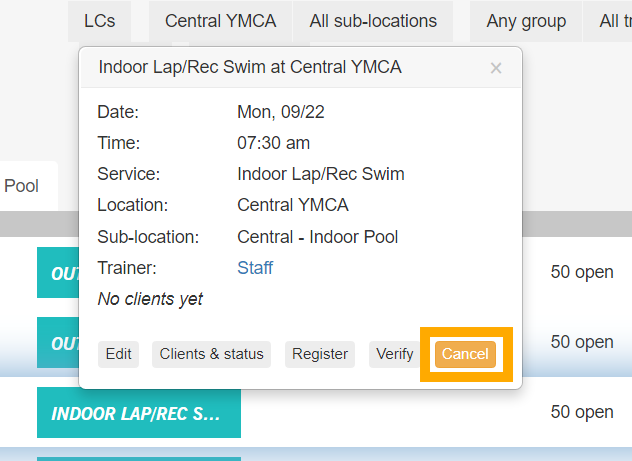Open Clients & status for the session
Viewport: 632px width, 461px height.
click(x=211, y=354)
